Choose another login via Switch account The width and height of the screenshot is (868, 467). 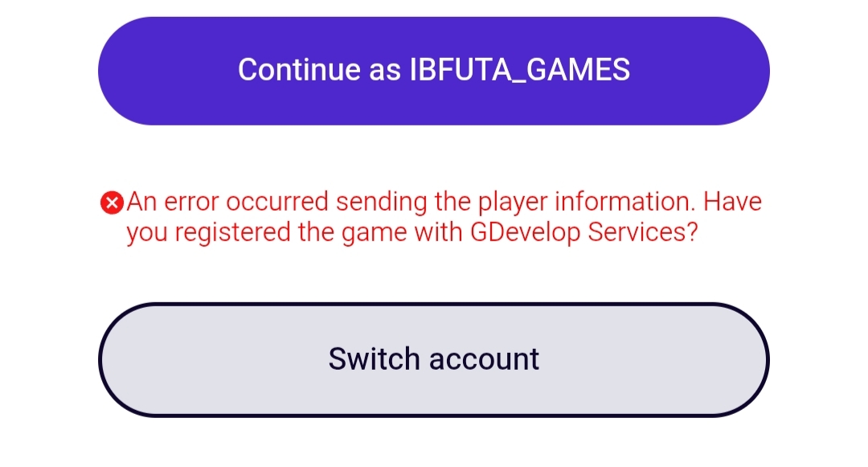pos(434,359)
